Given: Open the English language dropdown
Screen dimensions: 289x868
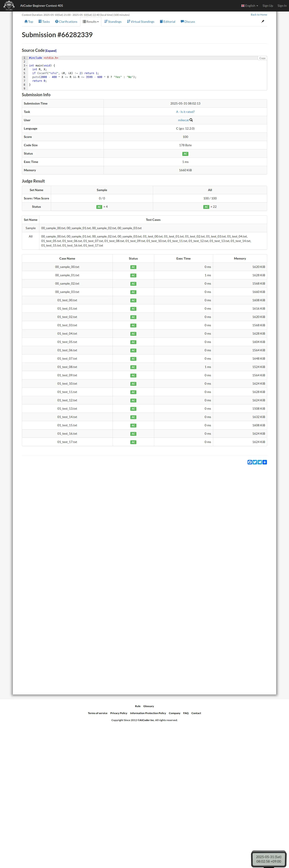Looking at the screenshot, I should pyautogui.click(x=250, y=6).
